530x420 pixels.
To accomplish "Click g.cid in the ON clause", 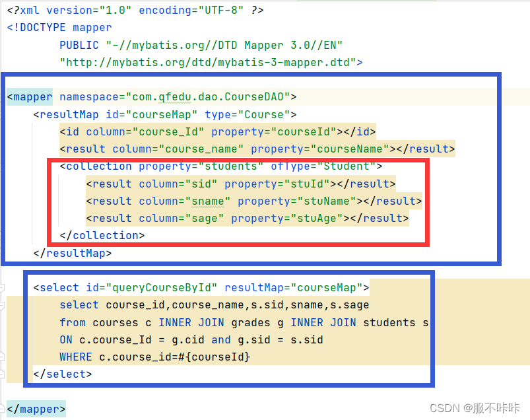I will click(188, 340).
